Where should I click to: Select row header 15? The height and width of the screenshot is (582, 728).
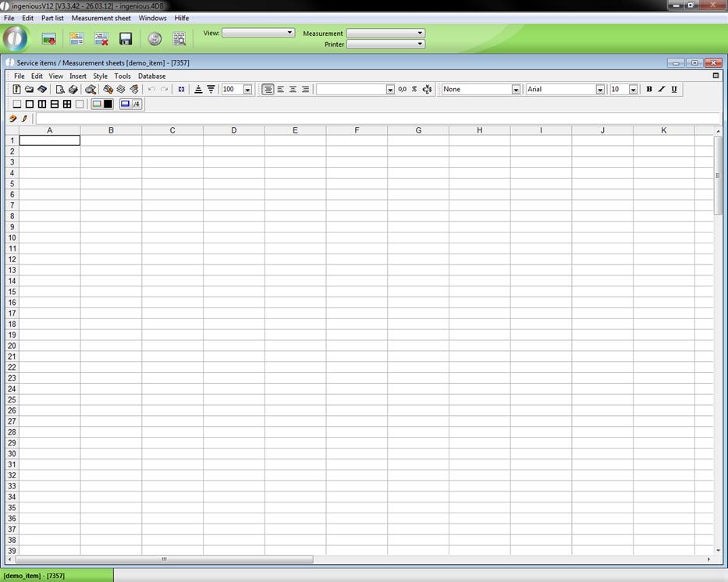pyautogui.click(x=12, y=292)
